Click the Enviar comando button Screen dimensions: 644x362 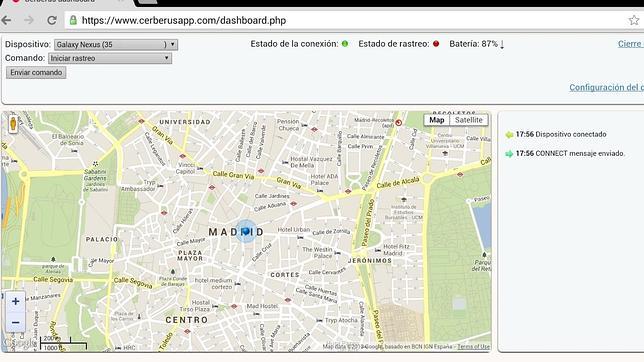tap(36, 73)
